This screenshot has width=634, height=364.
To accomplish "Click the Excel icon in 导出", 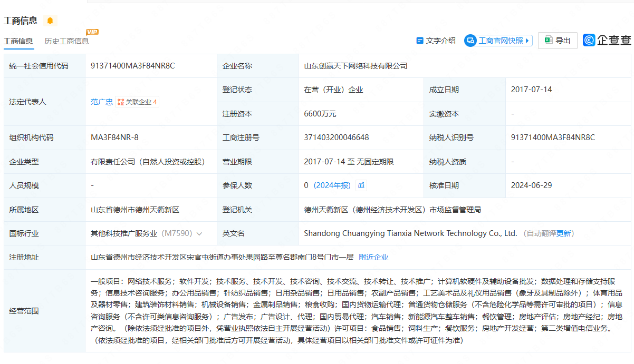I will tap(549, 41).
